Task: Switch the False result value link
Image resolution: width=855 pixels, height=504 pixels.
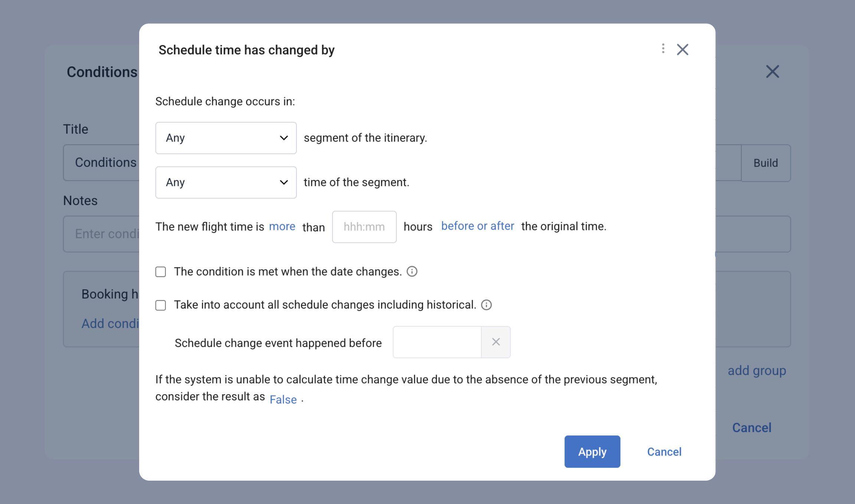Action: (283, 399)
